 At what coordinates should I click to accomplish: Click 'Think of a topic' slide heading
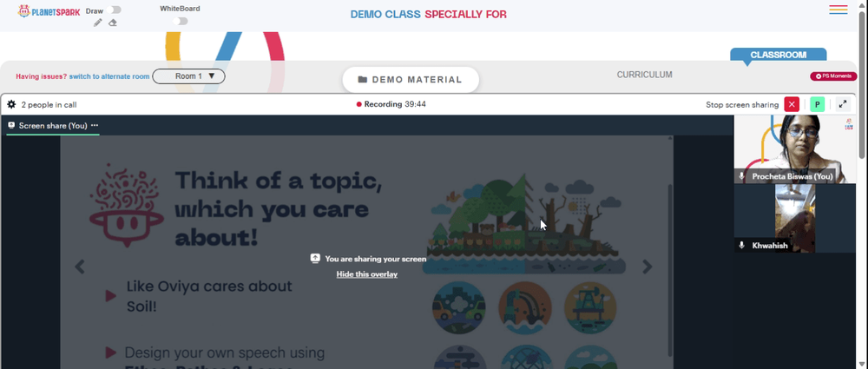(x=279, y=209)
